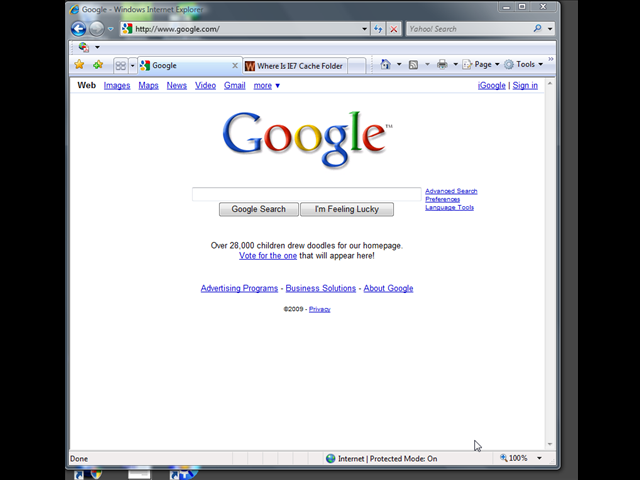Open the Business Solutions link
The image size is (640, 480).
[x=320, y=288]
